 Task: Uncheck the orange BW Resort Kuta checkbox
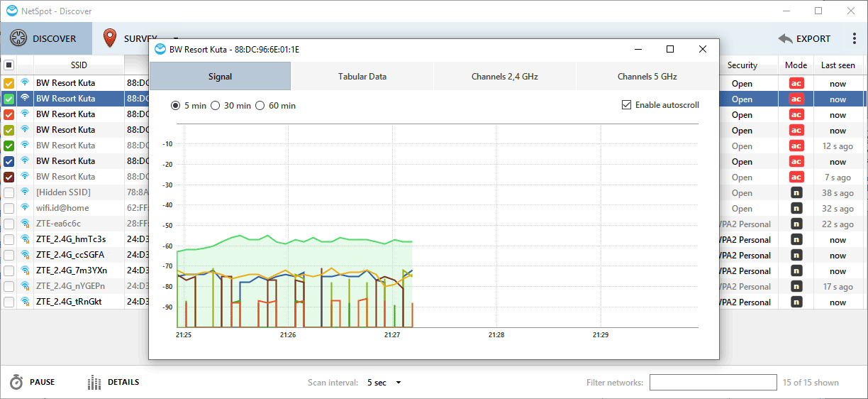pyautogui.click(x=9, y=83)
